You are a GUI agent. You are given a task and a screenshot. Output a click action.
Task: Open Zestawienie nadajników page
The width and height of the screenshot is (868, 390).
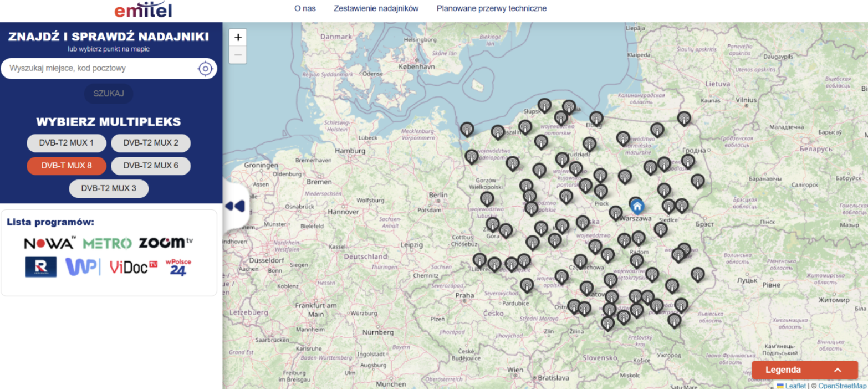click(376, 8)
